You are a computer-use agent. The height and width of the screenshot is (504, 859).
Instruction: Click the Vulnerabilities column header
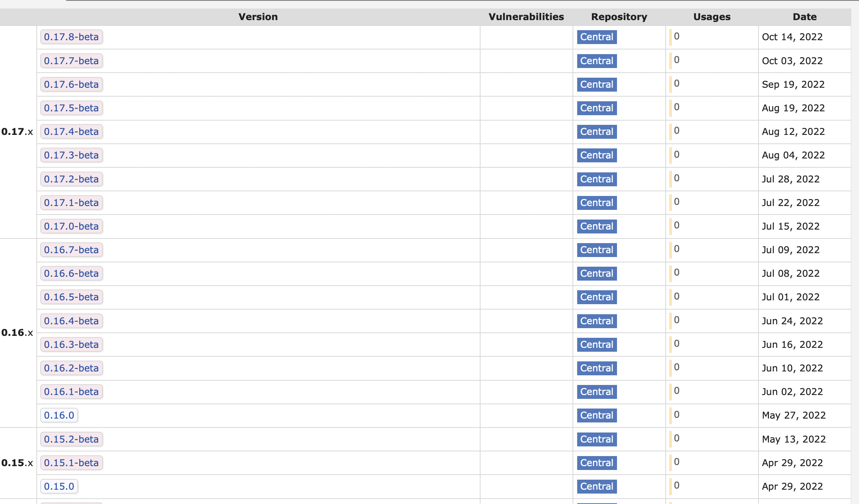526,17
